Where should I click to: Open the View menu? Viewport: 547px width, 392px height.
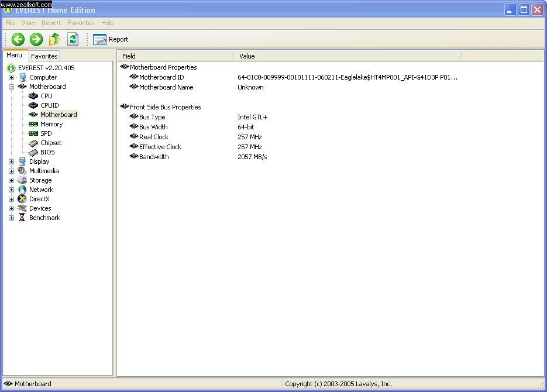coord(28,23)
